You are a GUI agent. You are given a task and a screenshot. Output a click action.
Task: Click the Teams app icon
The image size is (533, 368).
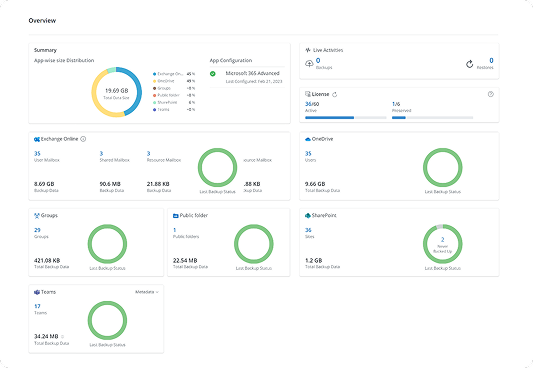pyautogui.click(x=37, y=292)
